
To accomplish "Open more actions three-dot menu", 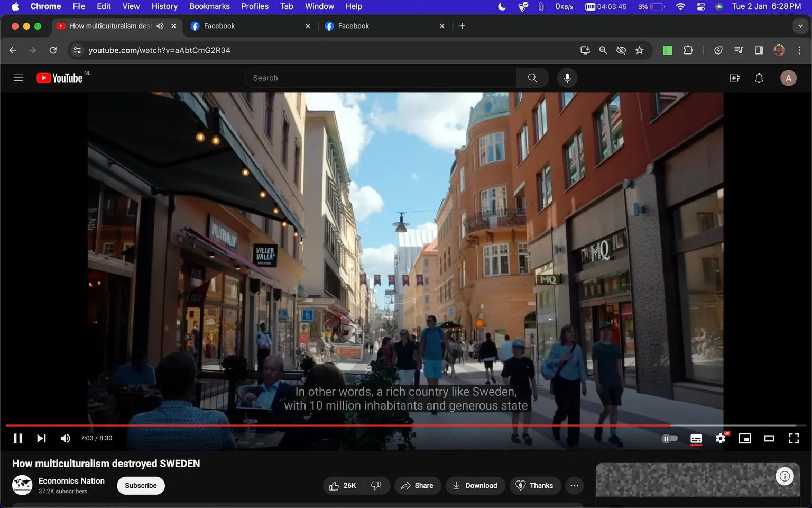I will pos(575,486).
